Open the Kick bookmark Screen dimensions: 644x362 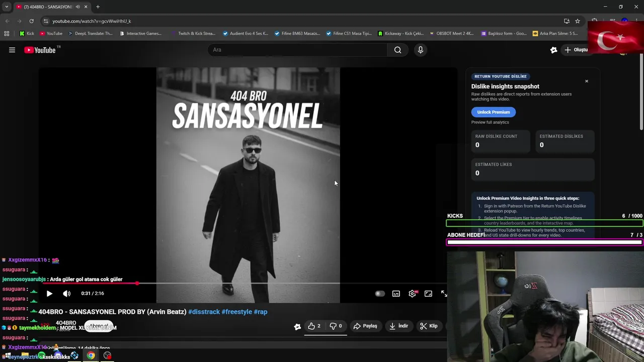(x=27, y=34)
